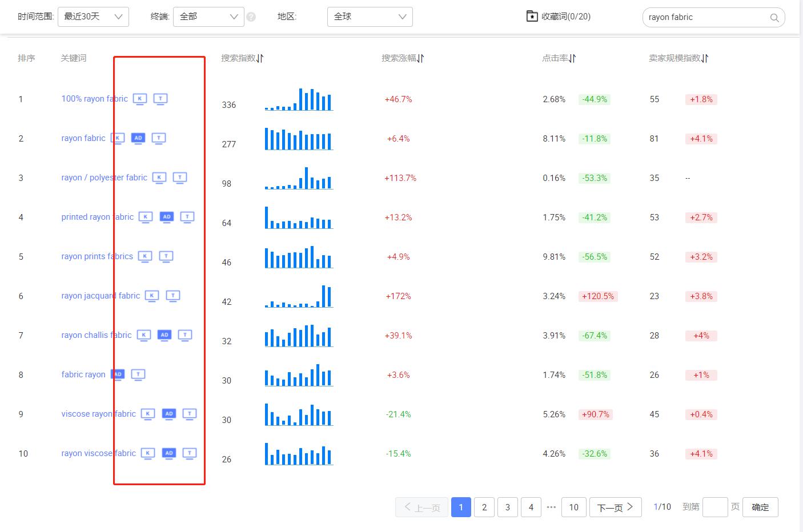Image resolution: width=803 pixels, height=532 pixels.
Task: Click the search magnifier icon
Action: [x=774, y=18]
